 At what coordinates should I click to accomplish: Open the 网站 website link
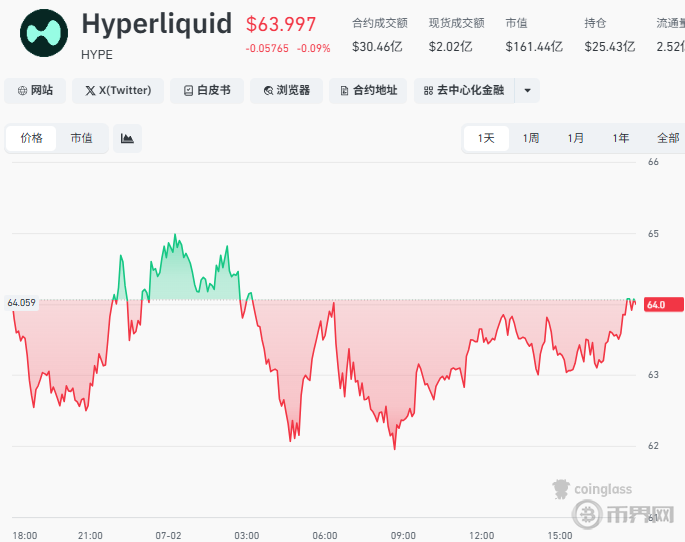(x=35, y=90)
